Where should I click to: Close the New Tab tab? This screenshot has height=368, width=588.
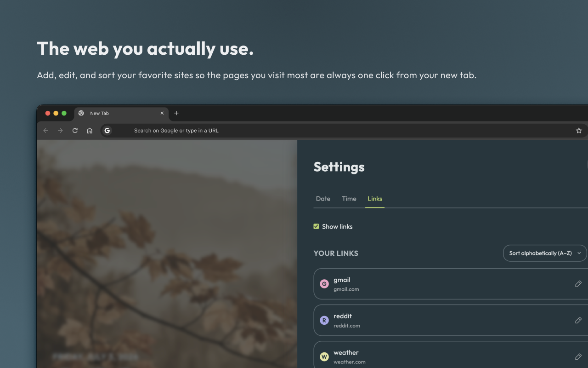point(162,113)
